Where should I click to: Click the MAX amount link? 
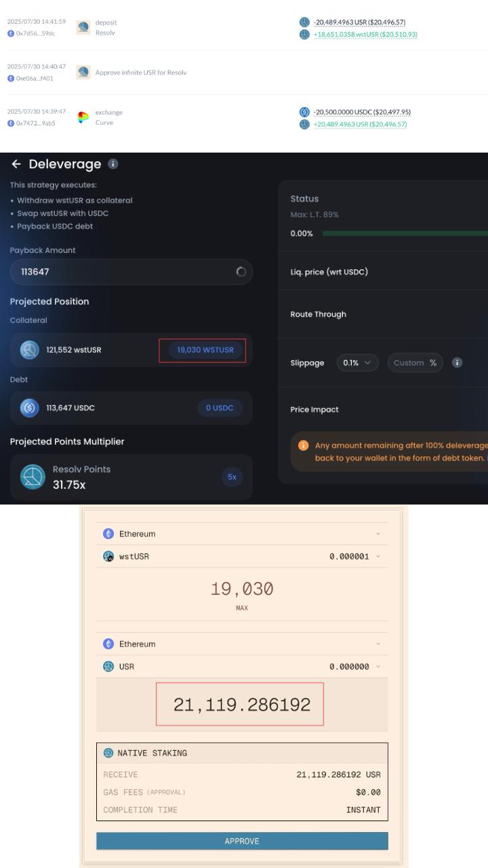[x=242, y=608]
